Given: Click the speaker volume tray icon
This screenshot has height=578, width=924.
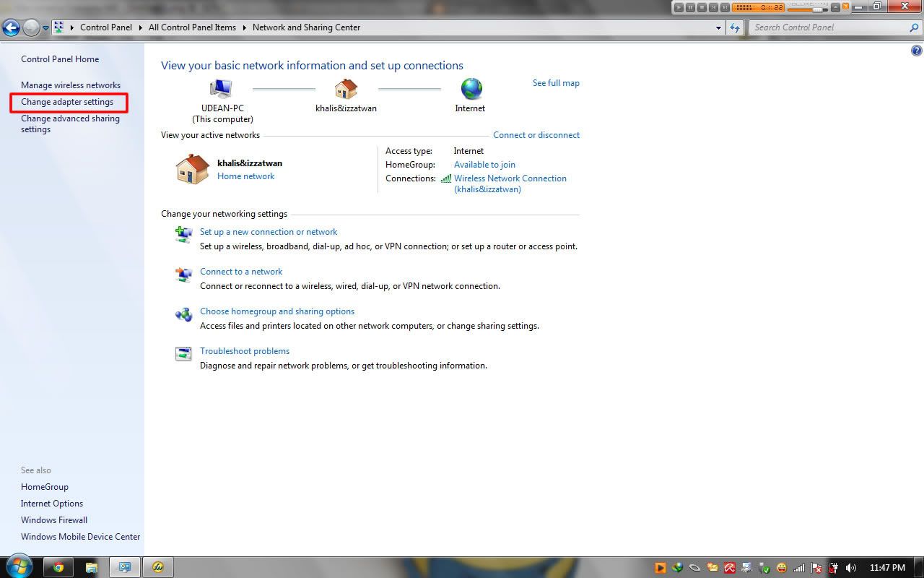Looking at the screenshot, I should click(x=851, y=568).
